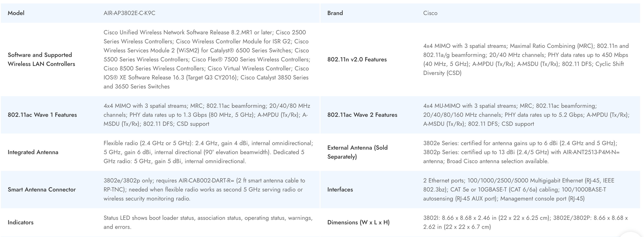
Task: Click the 4x4 MU-MIMO Wave 2 description
Action: (526, 115)
